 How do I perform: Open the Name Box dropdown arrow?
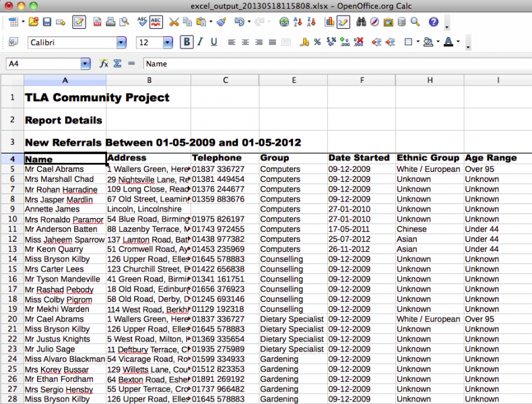[86, 63]
